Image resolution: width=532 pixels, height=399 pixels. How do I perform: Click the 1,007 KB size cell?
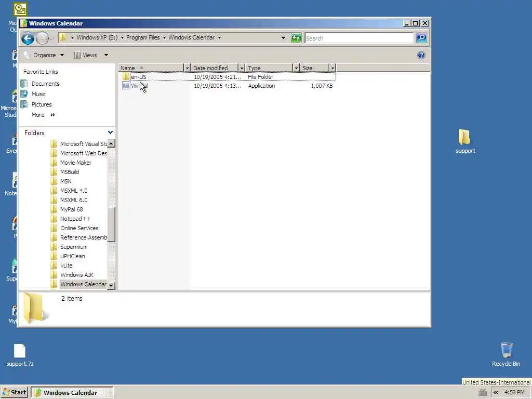coord(322,86)
